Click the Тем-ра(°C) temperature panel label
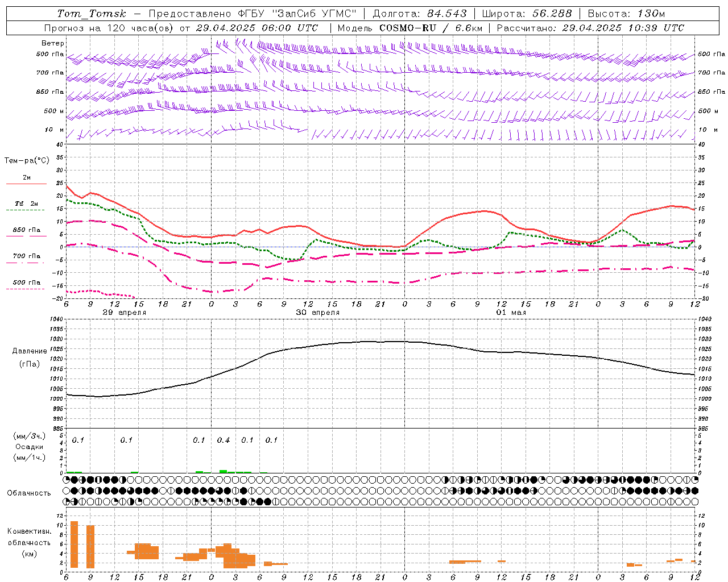This screenshot has width=728, height=582. pos(27,161)
